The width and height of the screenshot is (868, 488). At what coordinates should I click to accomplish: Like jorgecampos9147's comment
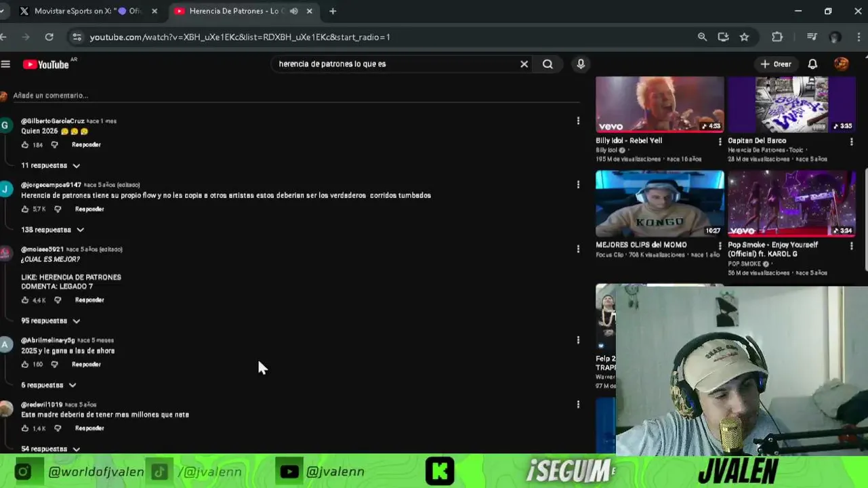click(x=25, y=209)
